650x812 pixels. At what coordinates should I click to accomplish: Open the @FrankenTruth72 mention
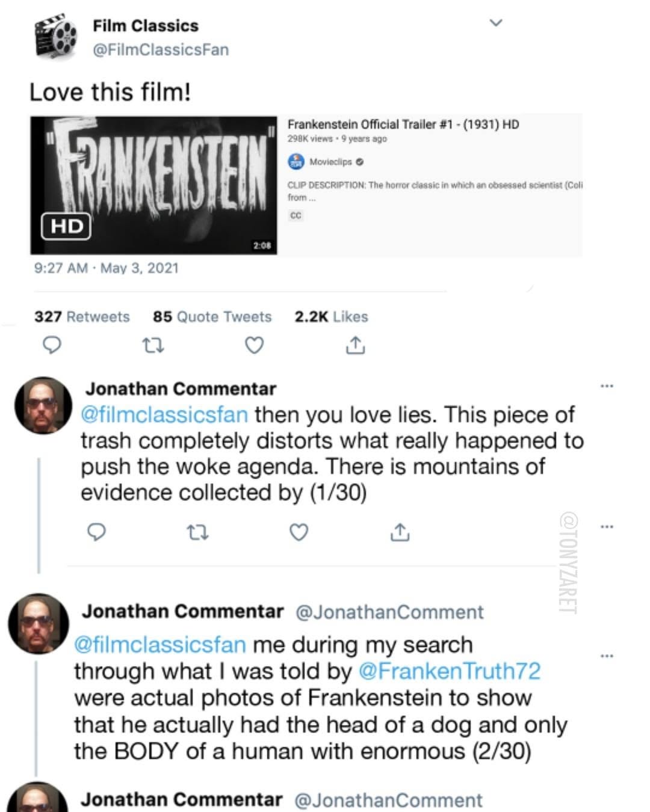[449, 671]
